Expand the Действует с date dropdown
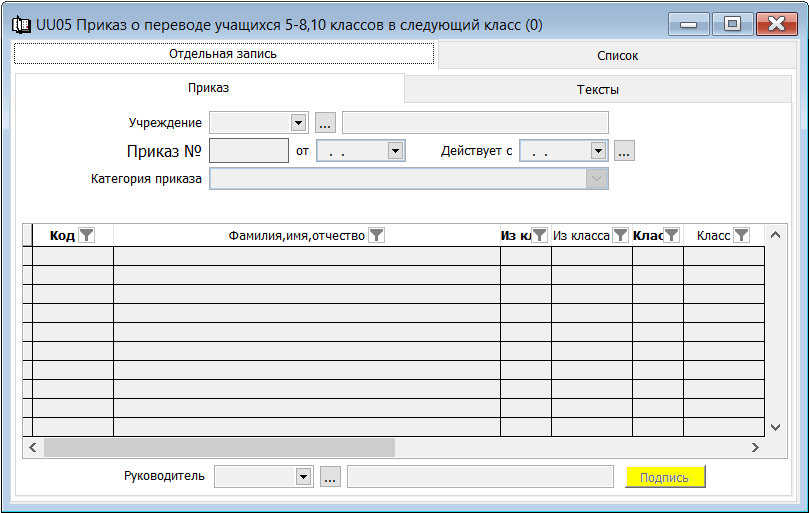This screenshot has height=513, width=809. tap(598, 151)
